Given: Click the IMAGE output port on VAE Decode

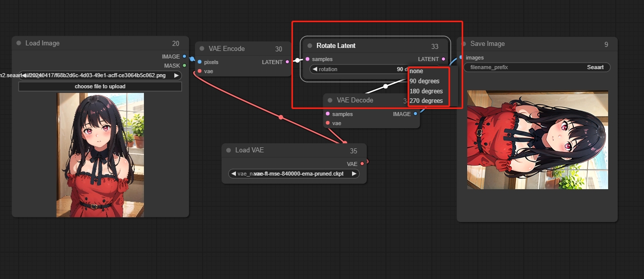Looking at the screenshot, I should pos(415,114).
